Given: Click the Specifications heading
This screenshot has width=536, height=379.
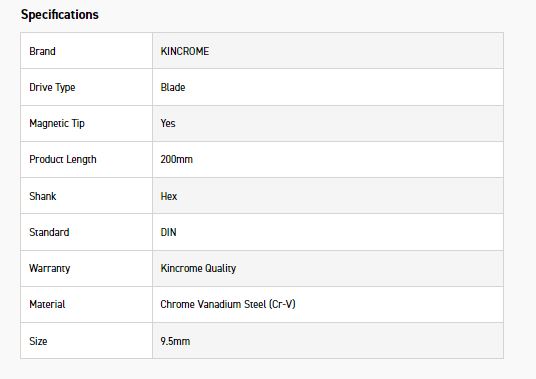Looking at the screenshot, I should tap(59, 15).
